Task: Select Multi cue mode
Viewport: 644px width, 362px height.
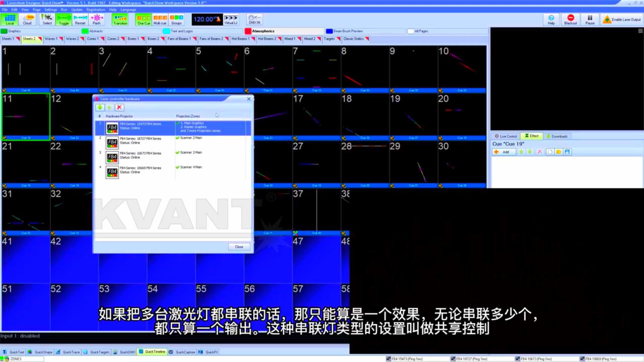Action: pos(160,19)
